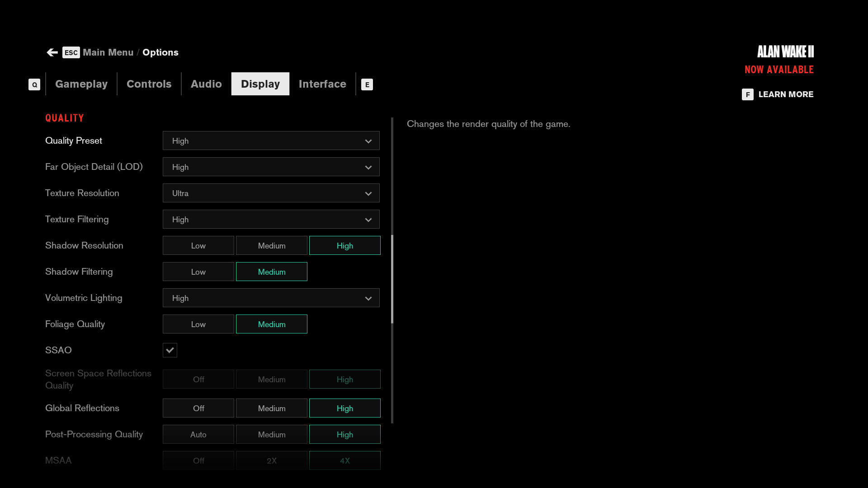The width and height of the screenshot is (868, 488).
Task: Click the NOW AVAILABLE promo text
Action: (x=779, y=70)
